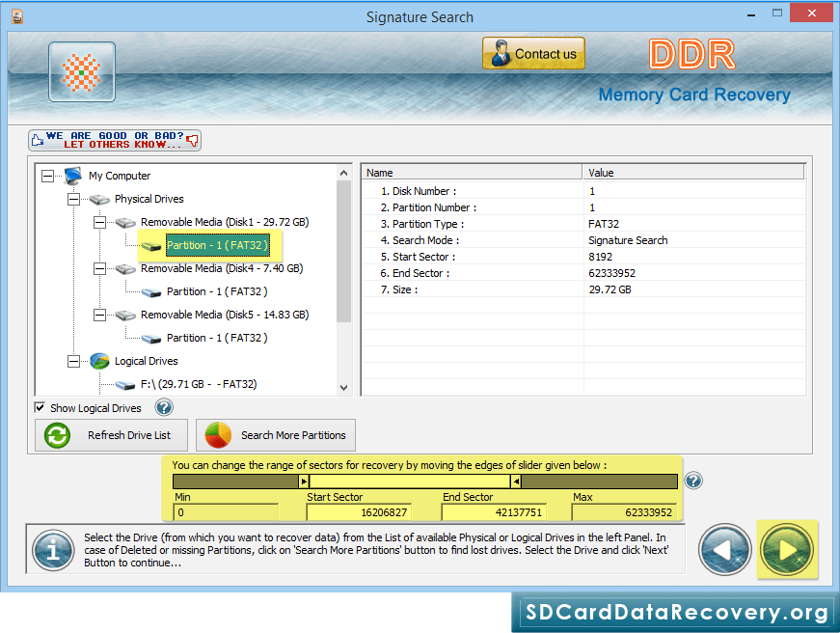
Task: Click the 'We are good or bad' feedback banner
Action: 115,140
